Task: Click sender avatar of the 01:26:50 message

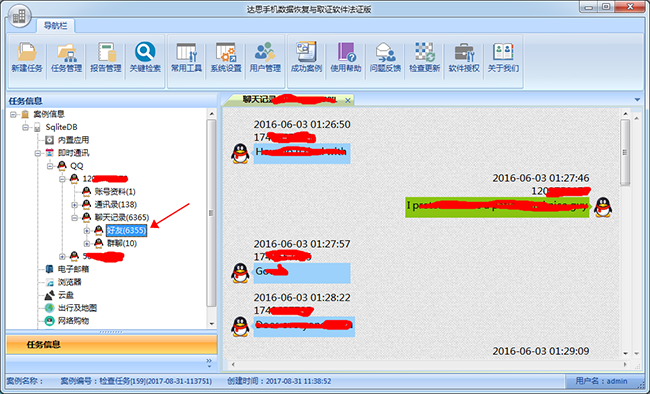Action: point(240,153)
